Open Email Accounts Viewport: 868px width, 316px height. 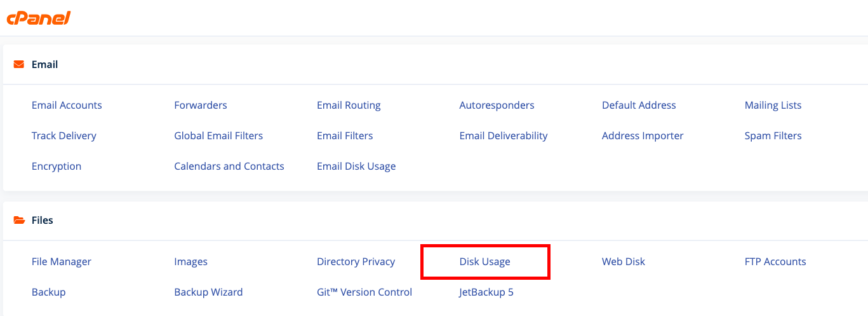(67, 105)
